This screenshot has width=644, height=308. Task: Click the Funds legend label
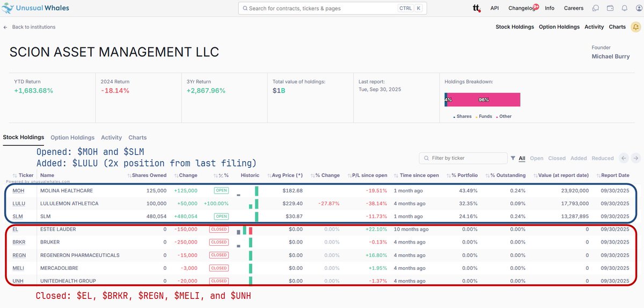tap(484, 116)
